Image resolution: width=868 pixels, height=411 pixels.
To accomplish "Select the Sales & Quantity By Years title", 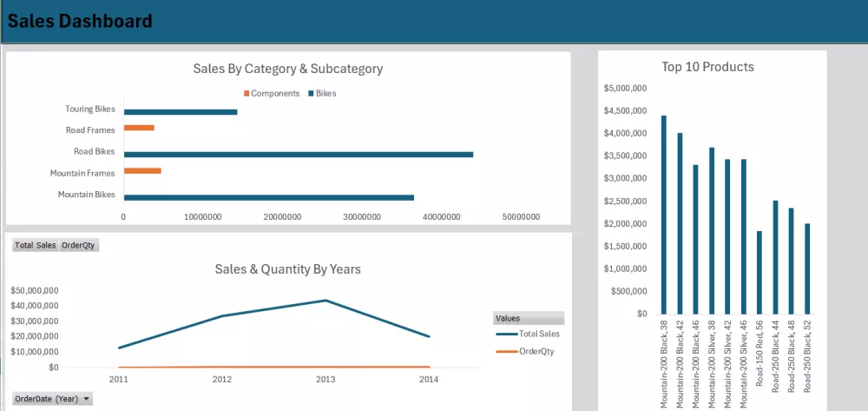I will 287,269.
